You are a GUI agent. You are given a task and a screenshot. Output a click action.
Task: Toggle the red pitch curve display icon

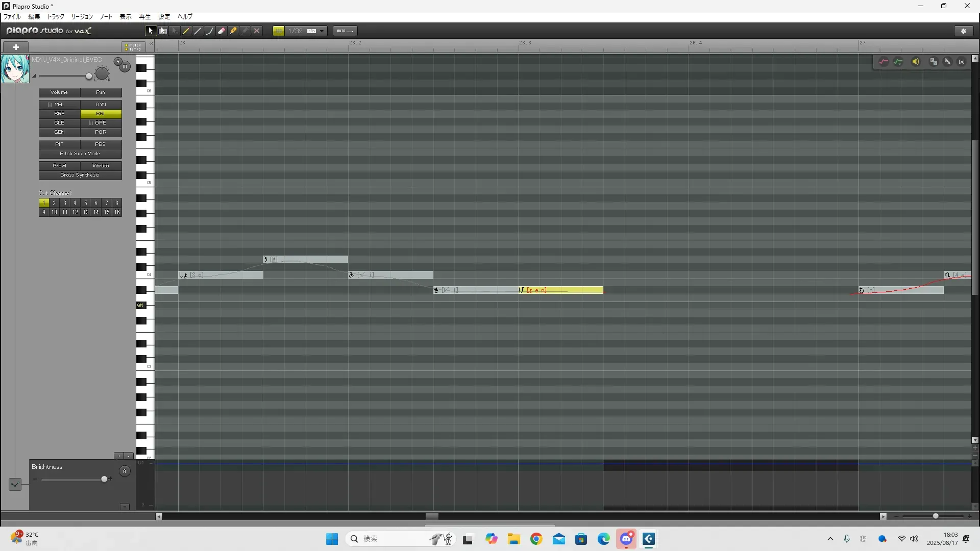(x=884, y=62)
